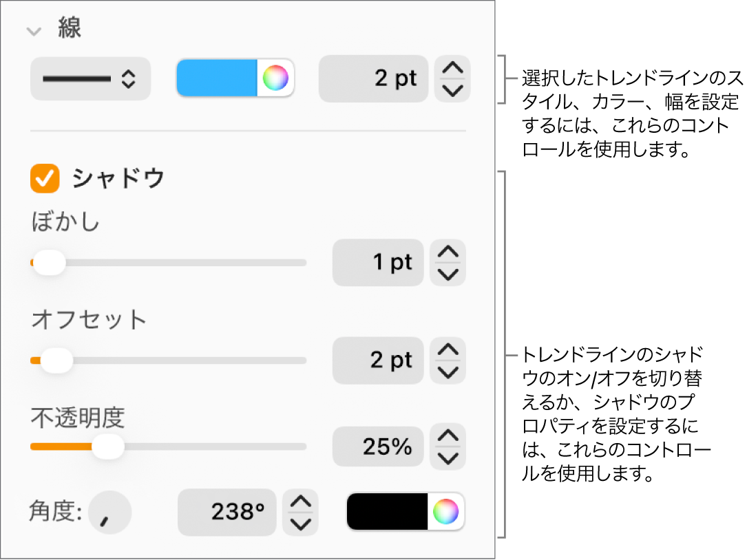Click the 2 pt line width field
This screenshot has height=560, width=747.
point(374,78)
